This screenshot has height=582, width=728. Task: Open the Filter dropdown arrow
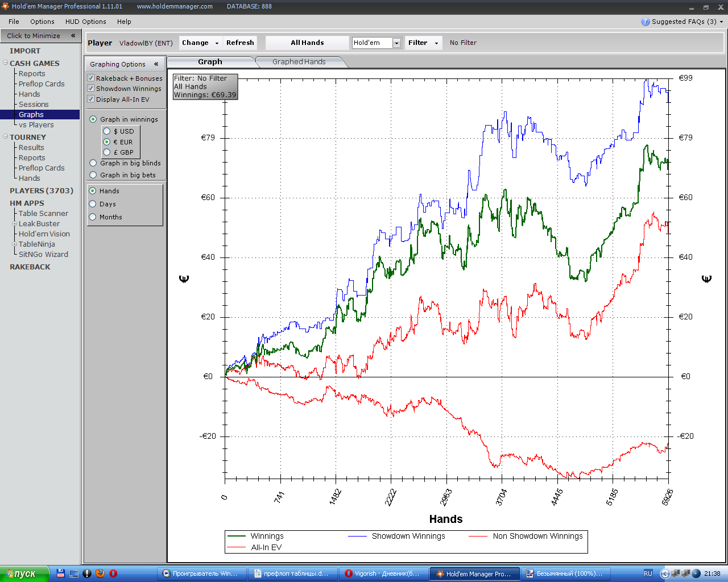(436, 43)
